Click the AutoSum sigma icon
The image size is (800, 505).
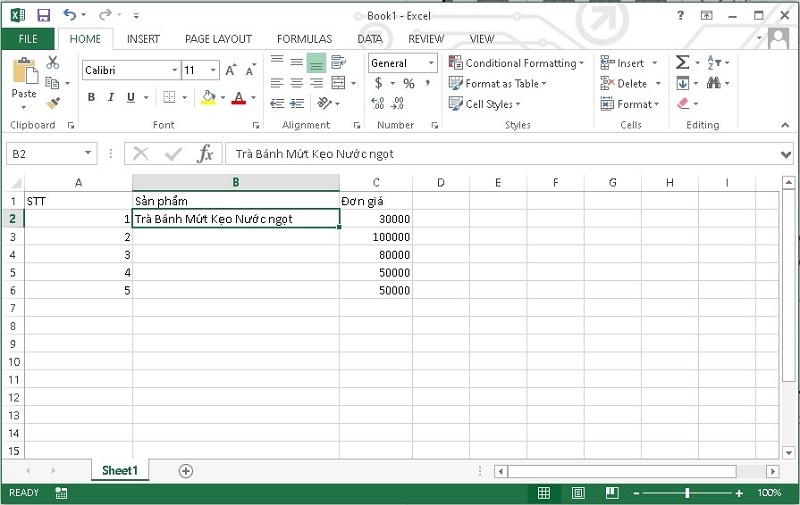tap(682, 63)
